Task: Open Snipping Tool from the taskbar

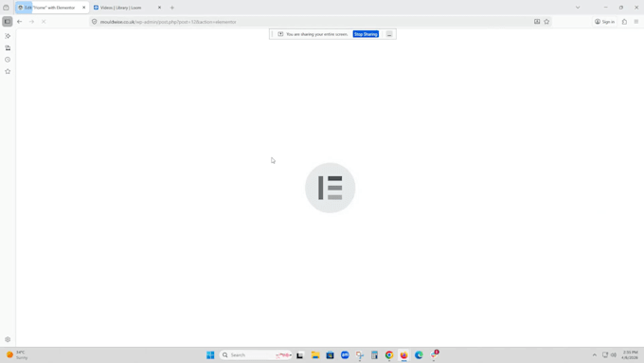Action: point(360,355)
